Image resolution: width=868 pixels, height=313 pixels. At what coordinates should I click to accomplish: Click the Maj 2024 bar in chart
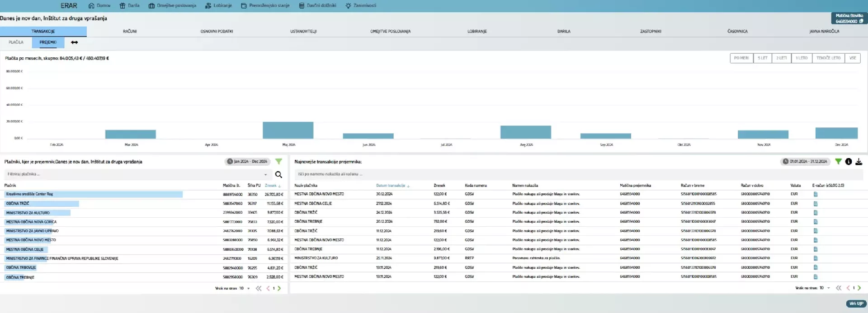(288, 130)
